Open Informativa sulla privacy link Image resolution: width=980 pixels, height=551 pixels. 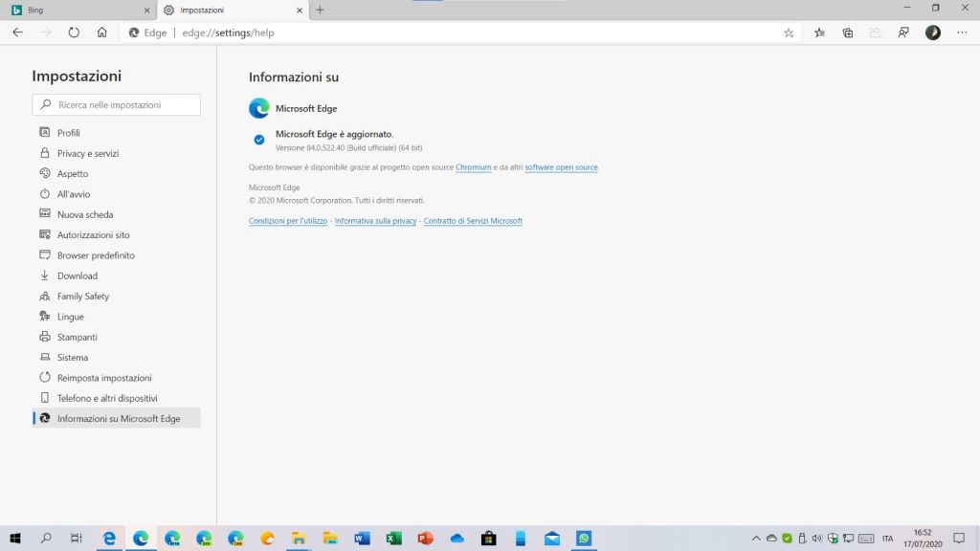[x=375, y=221]
